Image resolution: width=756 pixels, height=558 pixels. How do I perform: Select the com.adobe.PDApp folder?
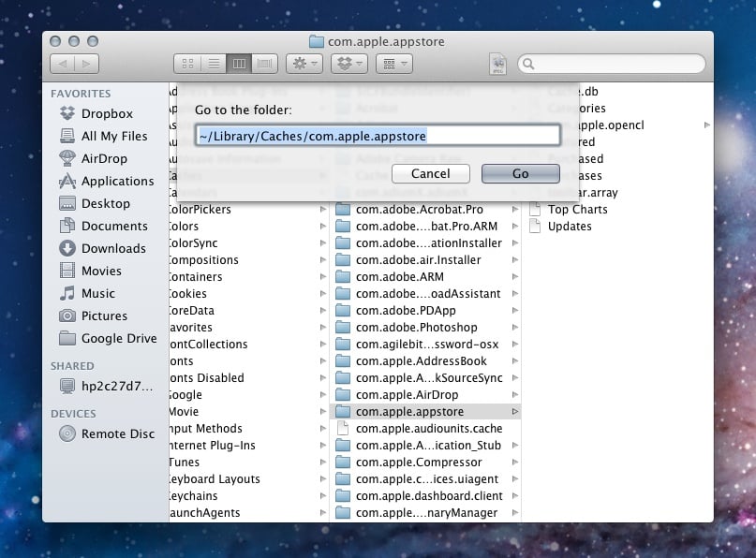[x=425, y=310]
